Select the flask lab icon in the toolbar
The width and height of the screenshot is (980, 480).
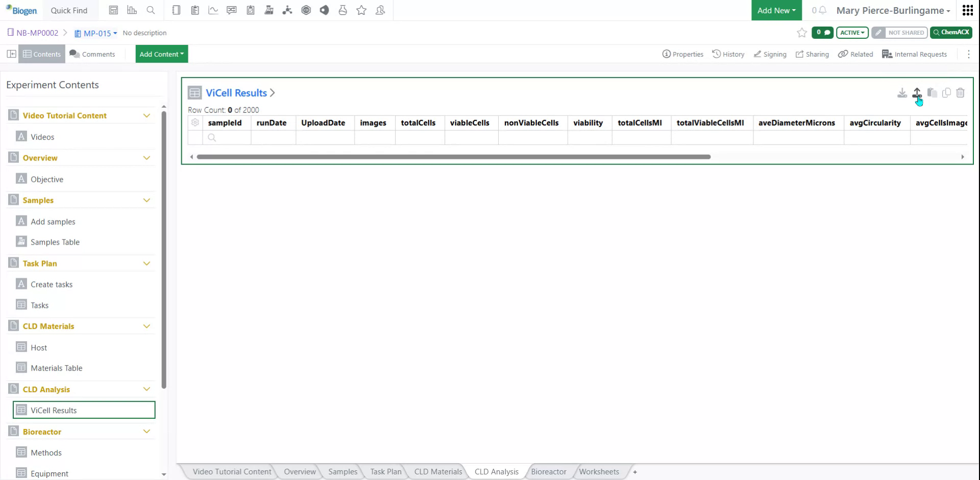269,10
